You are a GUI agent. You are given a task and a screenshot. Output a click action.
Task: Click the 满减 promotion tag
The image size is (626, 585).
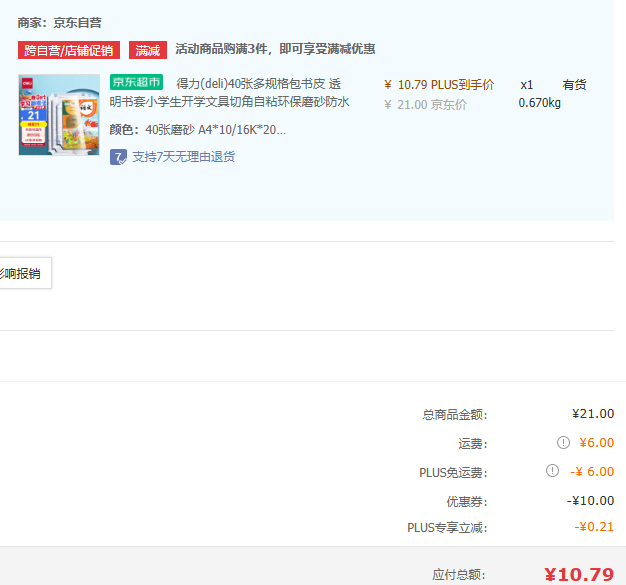148,50
